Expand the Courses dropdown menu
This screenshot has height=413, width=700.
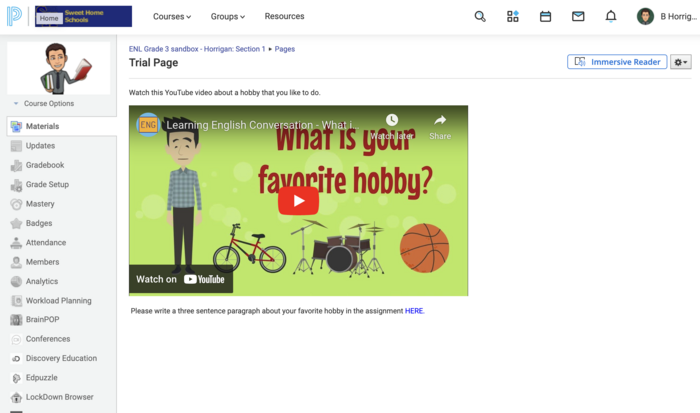(x=171, y=16)
